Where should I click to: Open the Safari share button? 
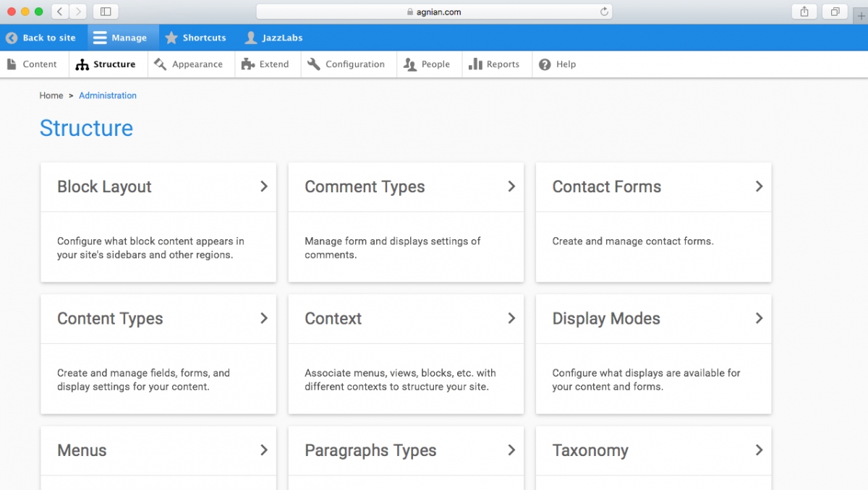point(804,12)
